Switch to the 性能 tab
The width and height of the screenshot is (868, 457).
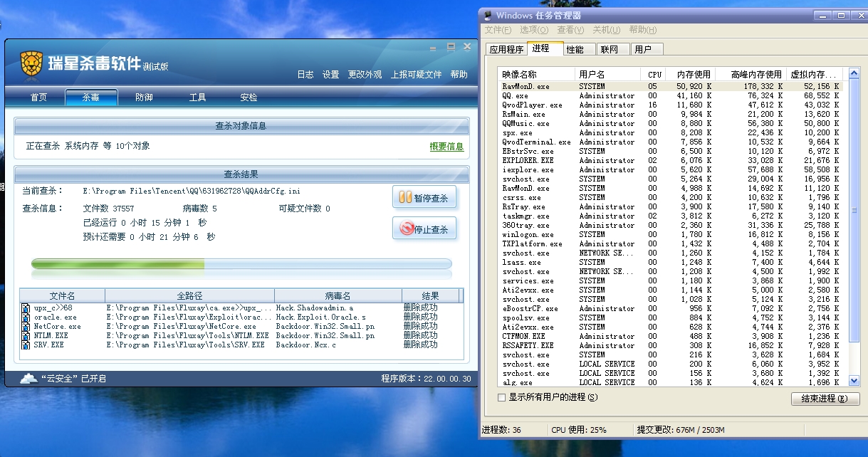click(575, 49)
